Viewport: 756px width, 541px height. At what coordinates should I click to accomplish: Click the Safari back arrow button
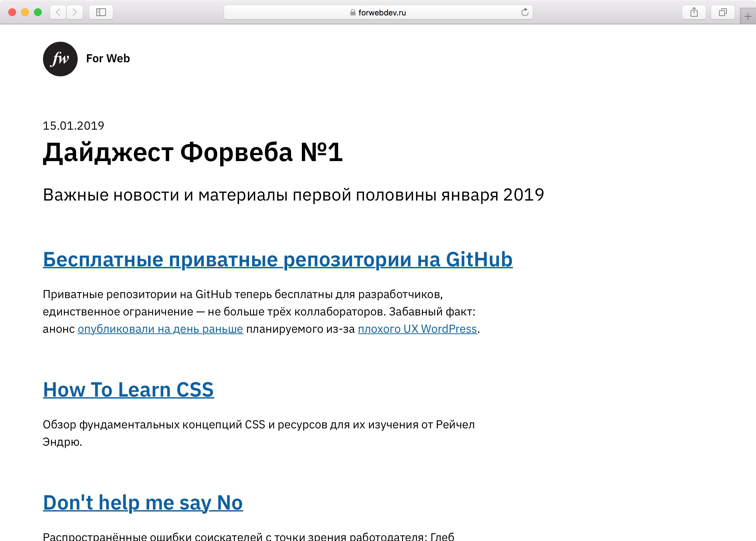pyautogui.click(x=58, y=12)
